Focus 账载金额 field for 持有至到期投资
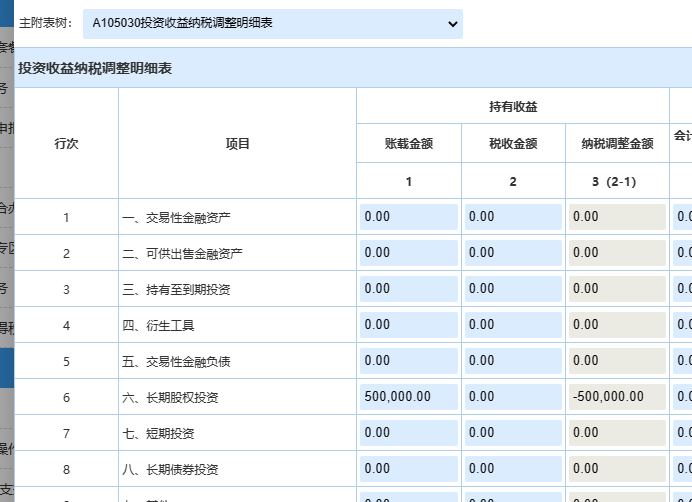692x502 pixels. [408, 289]
